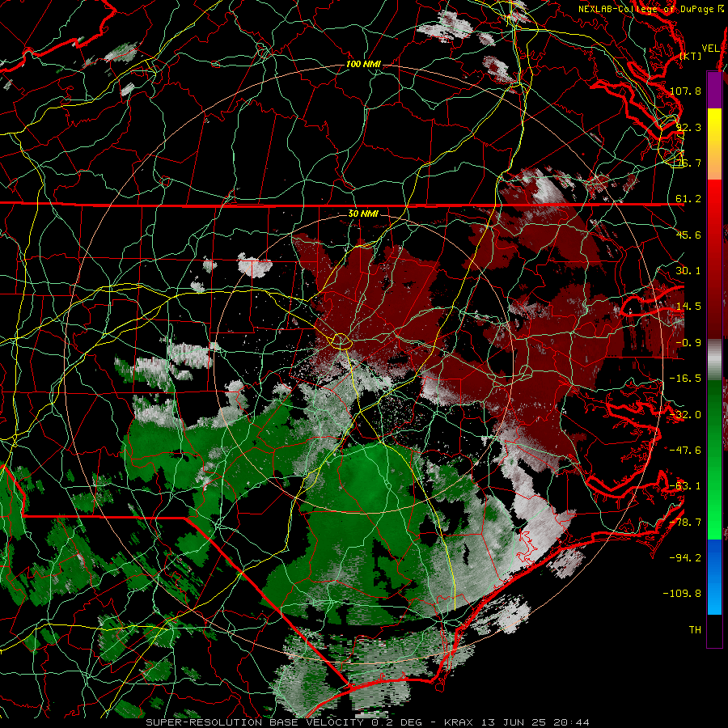Click the 107.8 velocity scale value
Viewport: 728px width, 728px height.
(685, 91)
